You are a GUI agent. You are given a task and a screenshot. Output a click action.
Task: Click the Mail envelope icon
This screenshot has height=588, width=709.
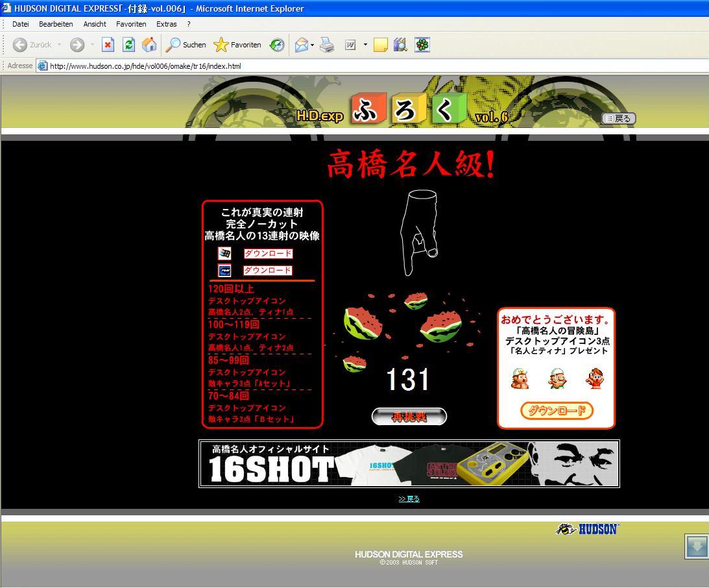(301, 45)
